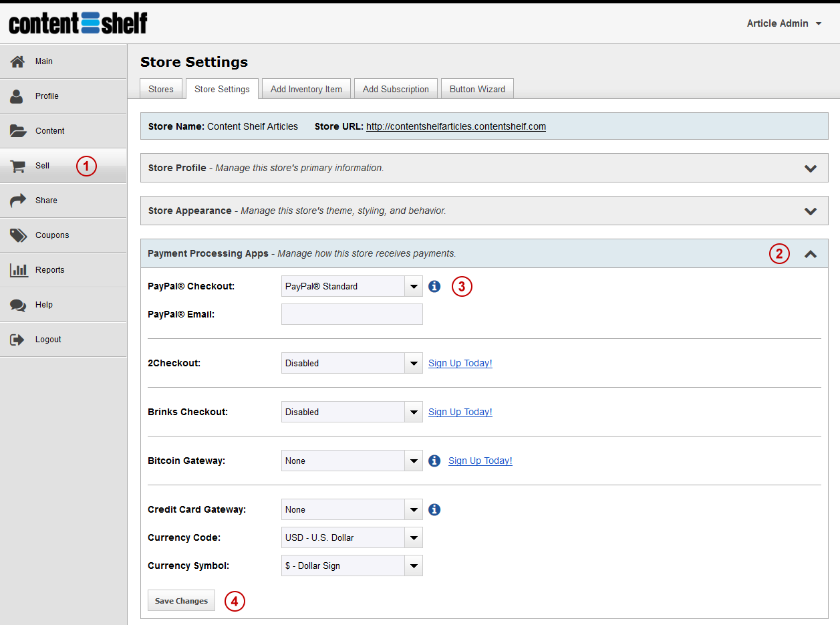Go to the Add Subscription tab
Screen dimensions: 840x625
(396, 89)
